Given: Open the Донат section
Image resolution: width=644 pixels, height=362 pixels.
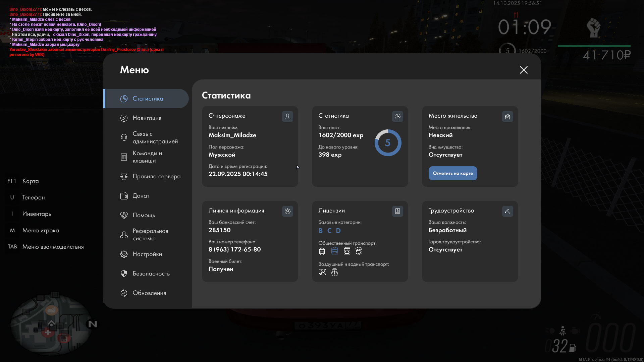Looking at the screenshot, I should 141,196.
